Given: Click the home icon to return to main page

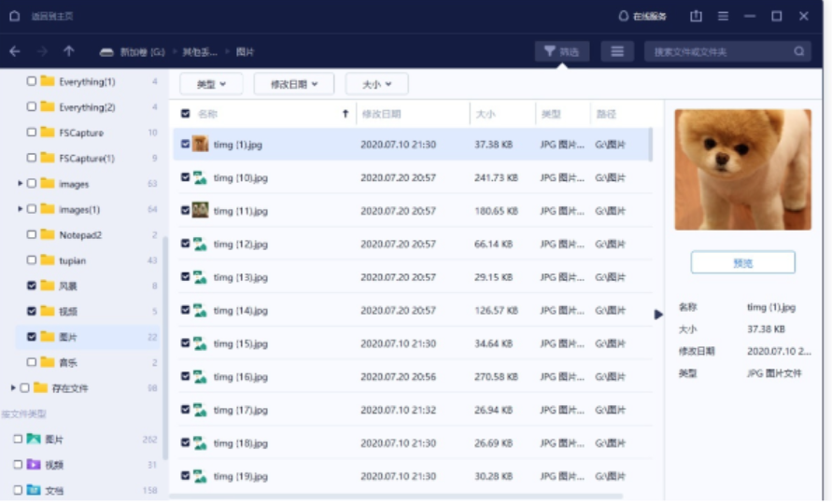Looking at the screenshot, I should point(14,16).
